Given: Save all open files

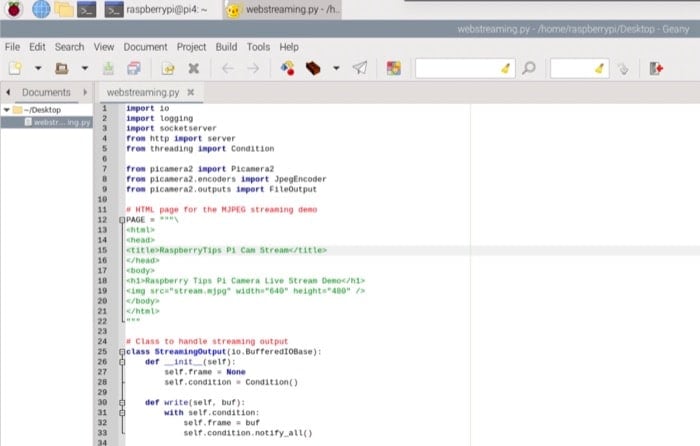Looking at the screenshot, I should click(133, 68).
